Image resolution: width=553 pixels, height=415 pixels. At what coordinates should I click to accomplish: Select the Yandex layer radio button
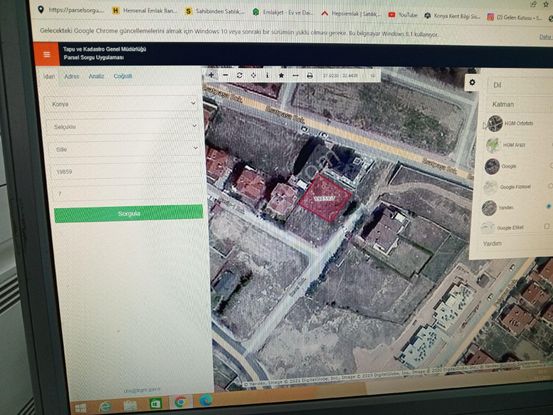point(549,206)
